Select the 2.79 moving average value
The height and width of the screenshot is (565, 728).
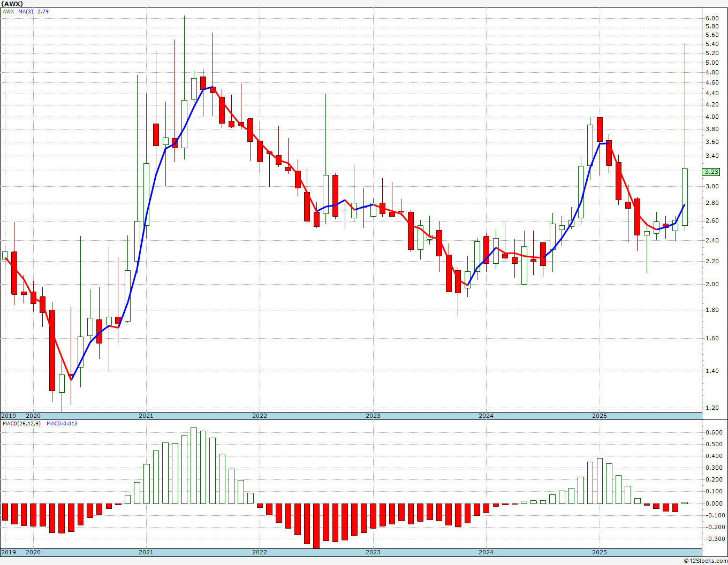(x=43, y=11)
